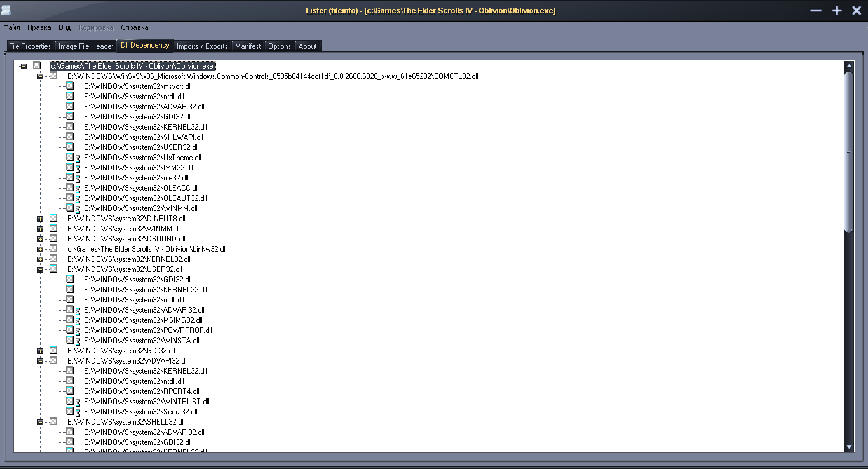This screenshot has height=469, width=868.
Task: Expand the binkw32.dll node
Action: (40, 248)
